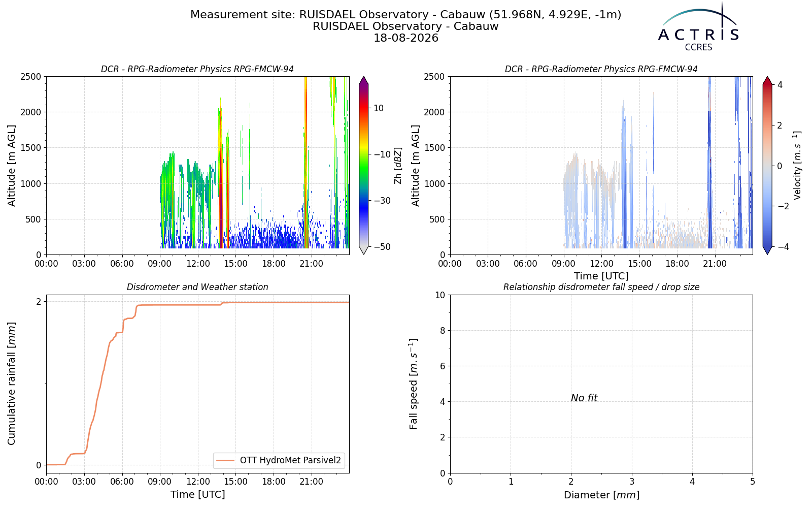Click the 12:00 time tick under the reflectivity plot
812x508 pixels.
pyautogui.click(x=197, y=264)
